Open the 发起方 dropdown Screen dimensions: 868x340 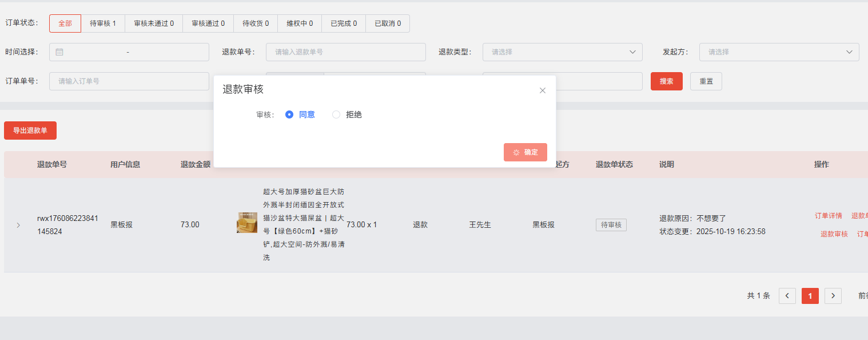coord(778,52)
